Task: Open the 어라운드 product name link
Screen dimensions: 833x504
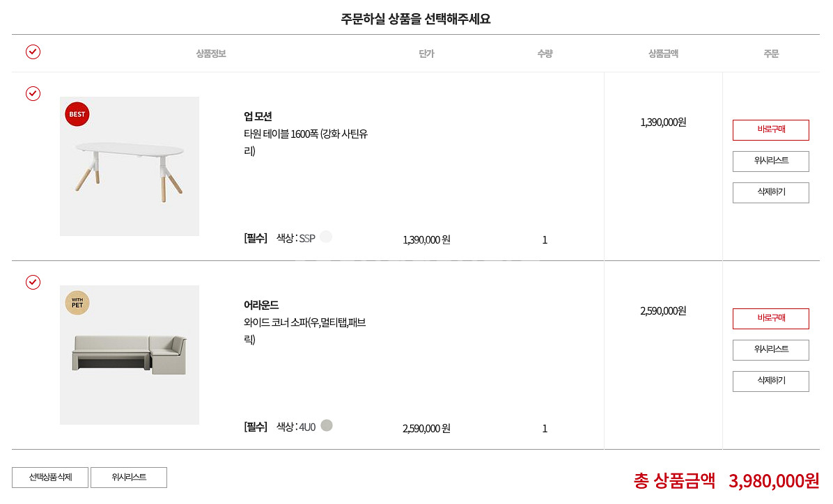Action: coord(261,305)
